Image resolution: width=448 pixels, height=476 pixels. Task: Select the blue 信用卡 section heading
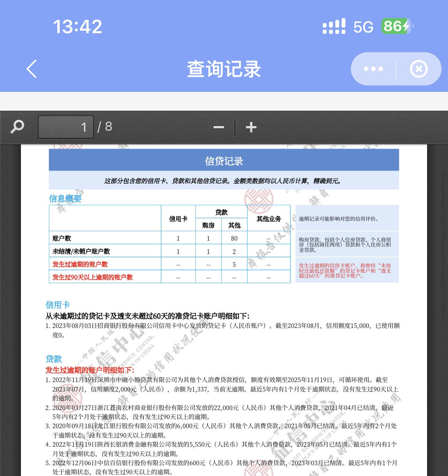click(x=58, y=305)
